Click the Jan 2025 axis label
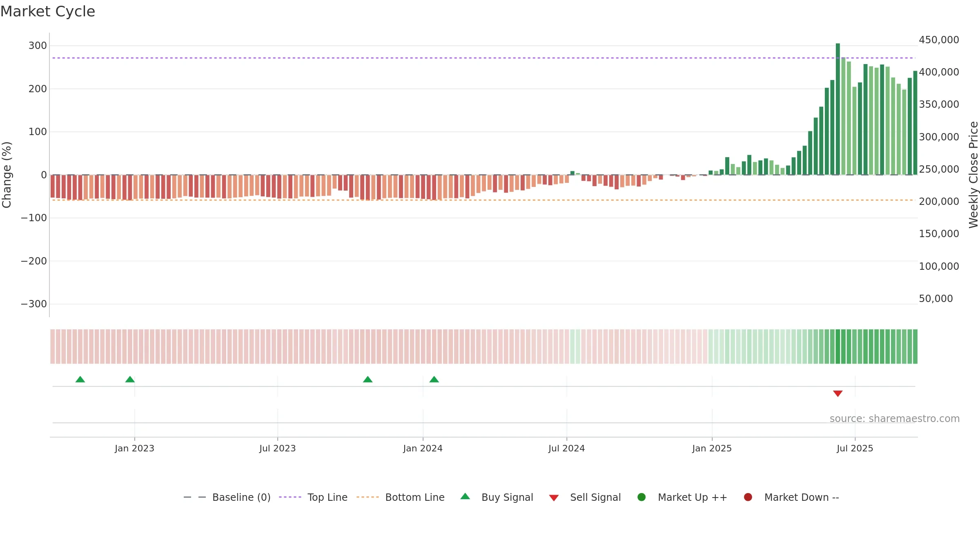Image resolution: width=980 pixels, height=551 pixels. [712, 449]
